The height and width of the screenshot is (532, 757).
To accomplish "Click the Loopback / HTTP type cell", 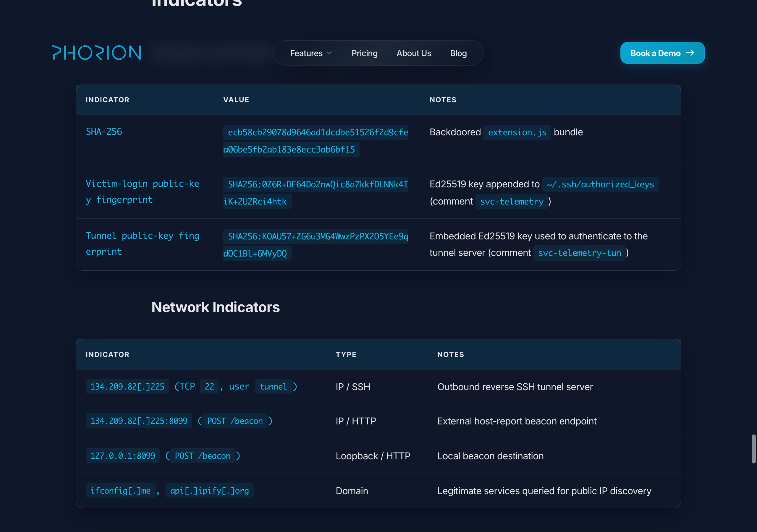I will click(373, 456).
